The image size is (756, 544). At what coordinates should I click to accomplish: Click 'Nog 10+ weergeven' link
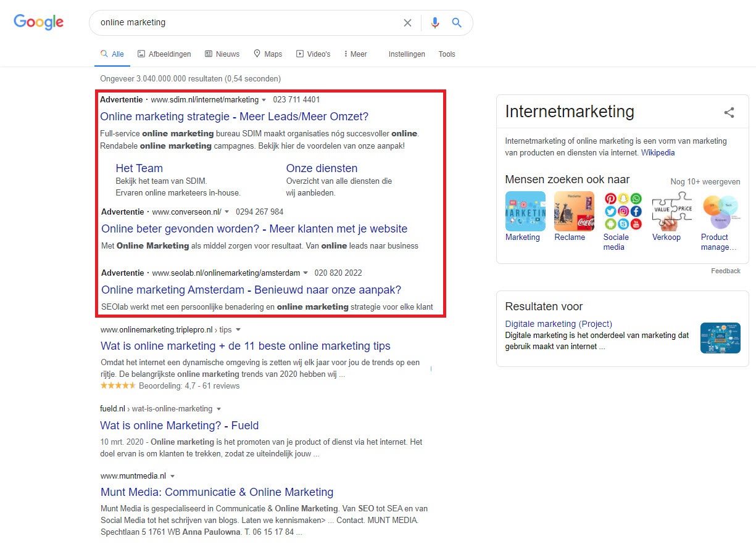tap(705, 182)
